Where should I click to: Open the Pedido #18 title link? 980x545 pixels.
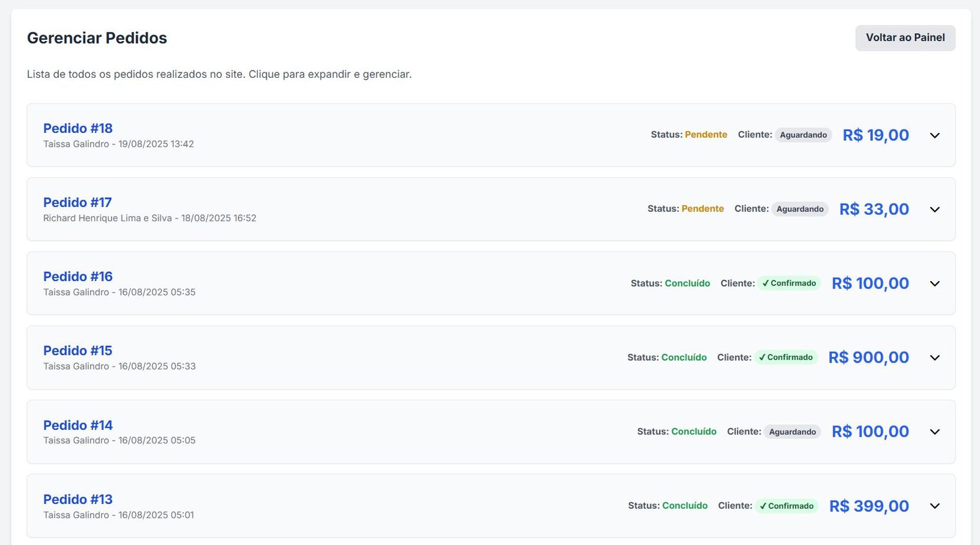coord(78,129)
